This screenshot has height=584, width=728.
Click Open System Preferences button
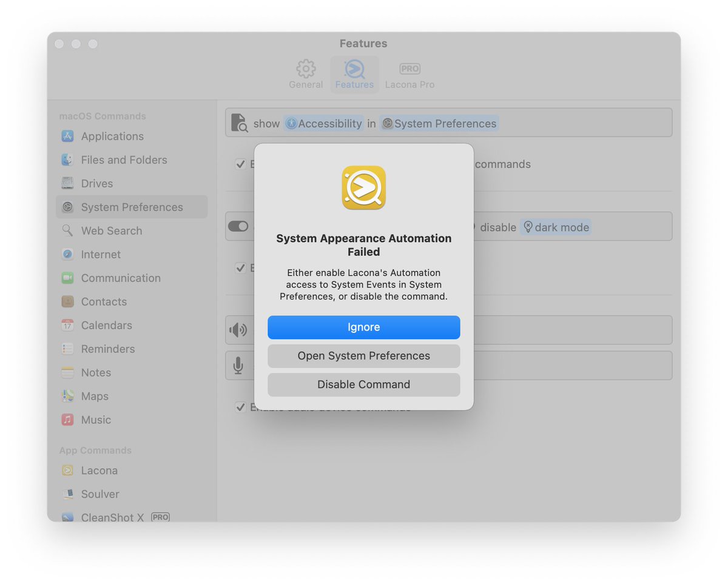coord(363,356)
